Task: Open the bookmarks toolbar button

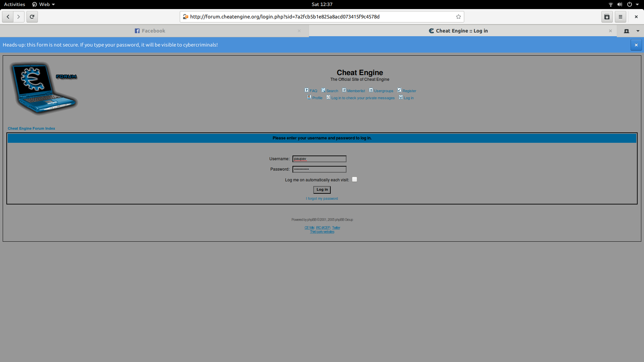Action: click(607, 17)
